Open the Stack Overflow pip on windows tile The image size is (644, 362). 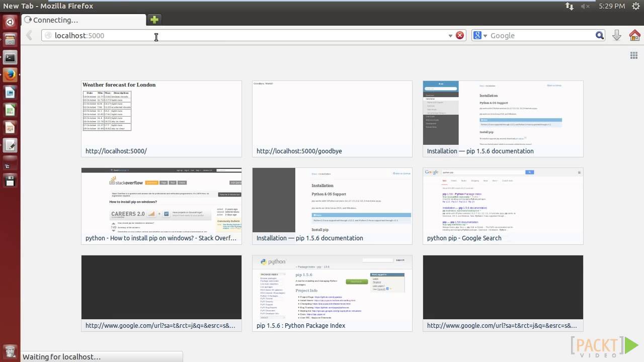(162, 206)
